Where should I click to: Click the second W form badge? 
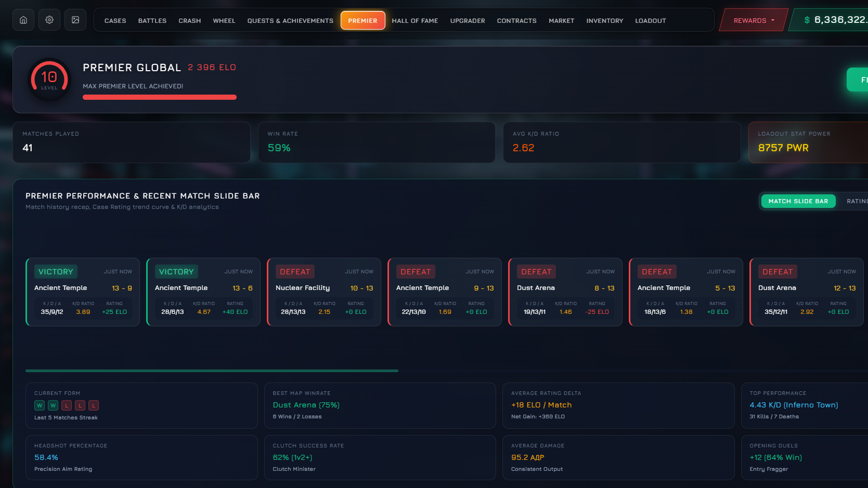point(53,405)
